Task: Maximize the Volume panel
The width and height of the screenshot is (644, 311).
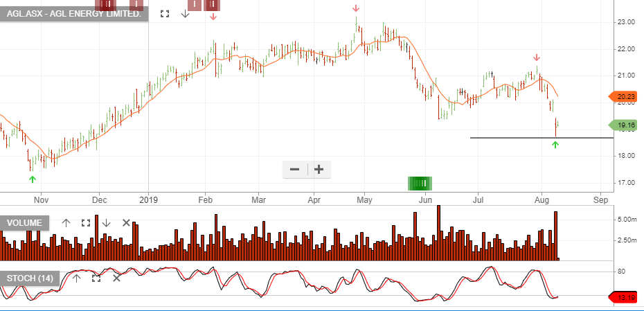Action: 86,222
